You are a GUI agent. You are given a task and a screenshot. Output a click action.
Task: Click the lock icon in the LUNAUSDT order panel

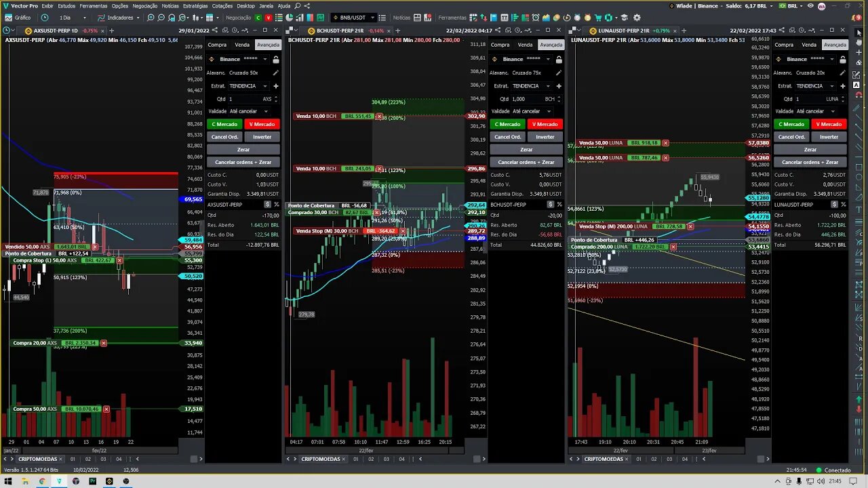[x=843, y=59]
